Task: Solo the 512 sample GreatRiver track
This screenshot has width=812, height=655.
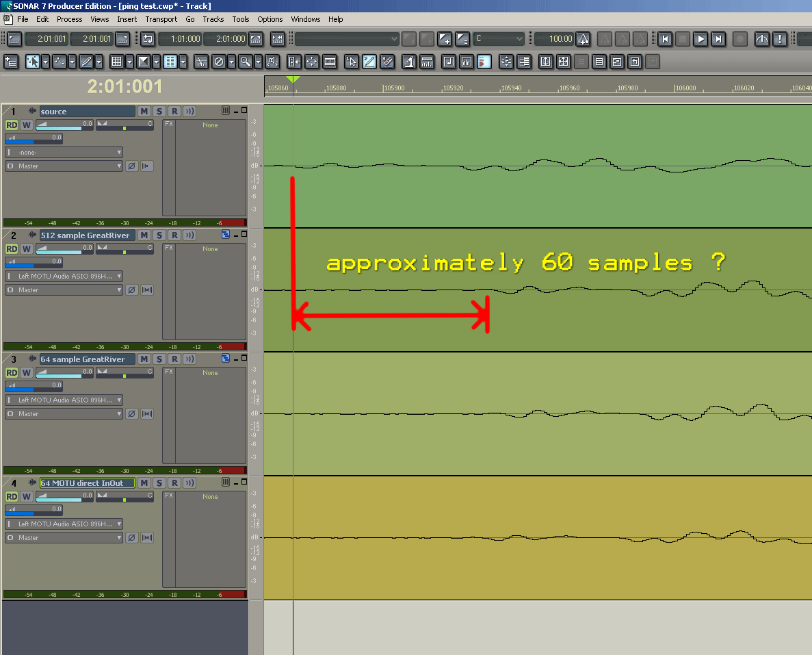Action: 159,235
